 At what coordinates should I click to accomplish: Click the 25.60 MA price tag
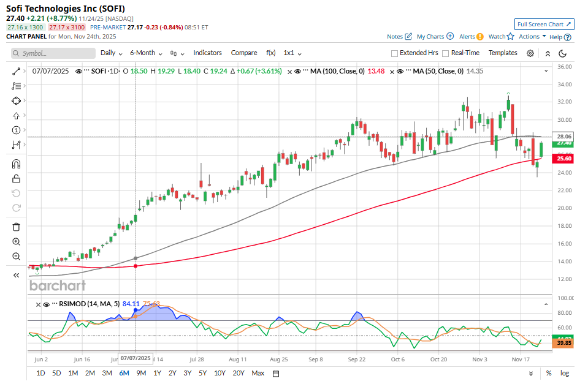(x=563, y=159)
